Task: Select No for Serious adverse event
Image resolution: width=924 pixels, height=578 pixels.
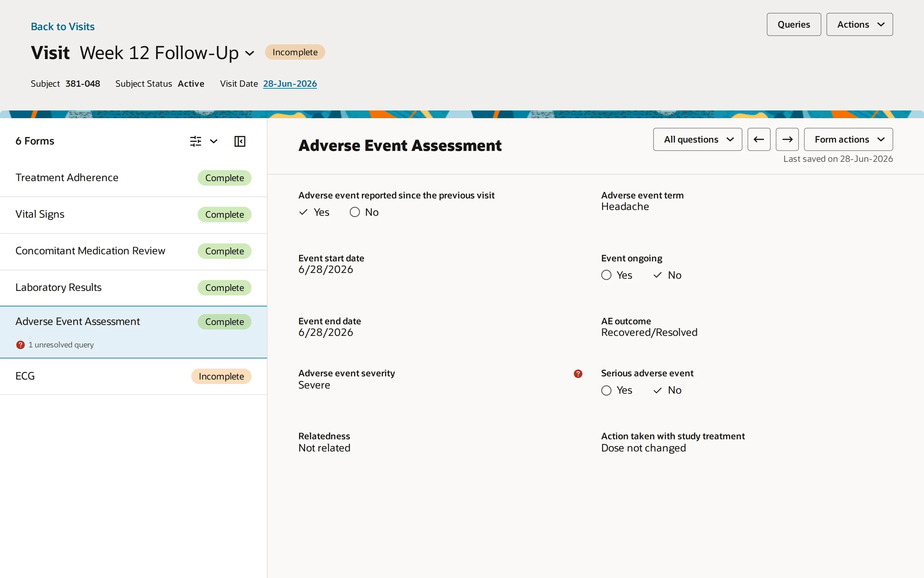Action: [667, 390]
